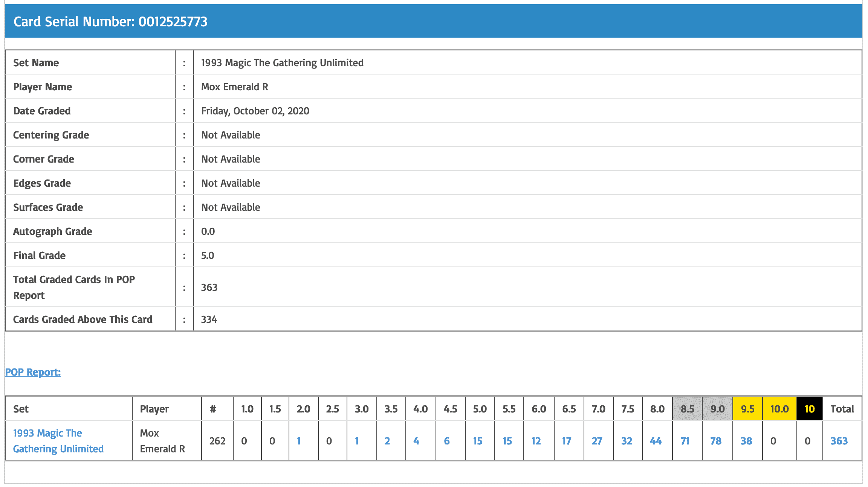The width and height of the screenshot is (868, 487).
Task: Click the 5.0 grade count of 15
Action: (x=478, y=441)
